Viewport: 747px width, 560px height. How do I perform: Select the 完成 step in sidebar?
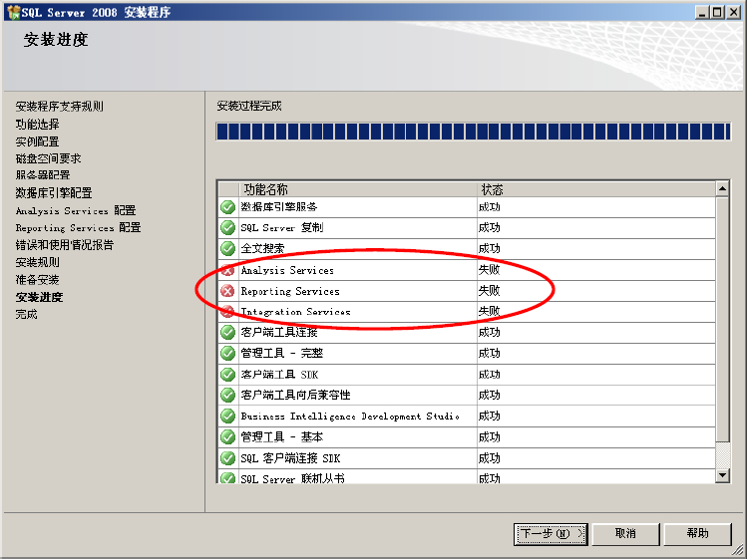point(26,314)
